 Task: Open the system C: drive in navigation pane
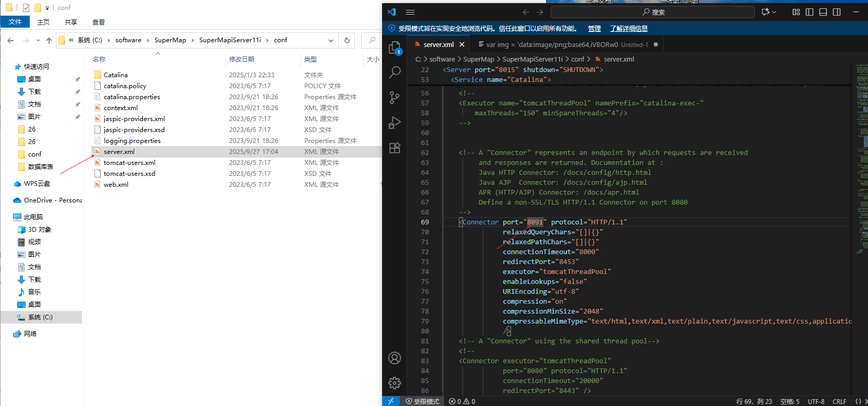coord(40,317)
